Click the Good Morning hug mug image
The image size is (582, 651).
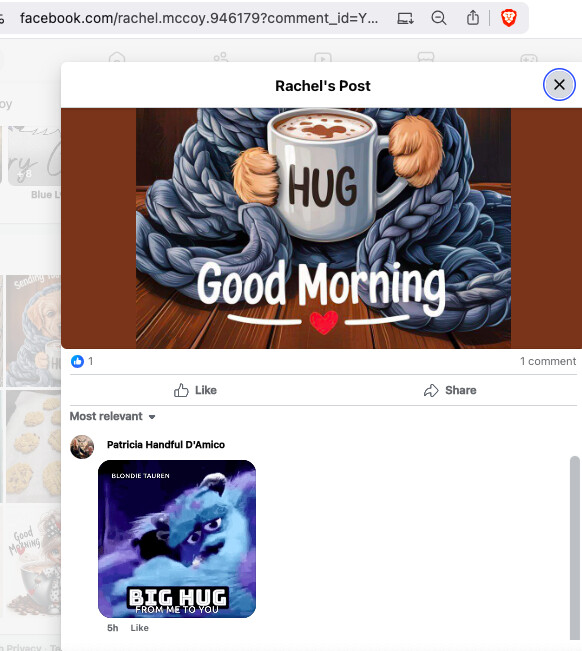point(323,228)
